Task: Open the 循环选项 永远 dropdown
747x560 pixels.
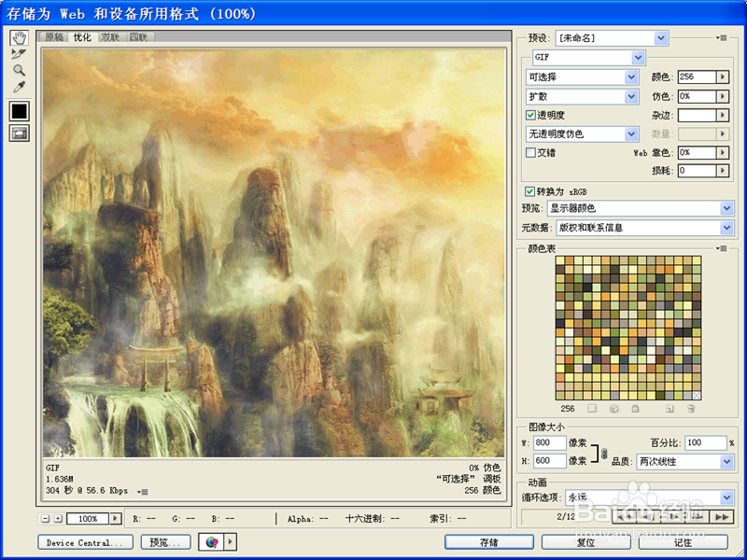Action: click(649, 497)
